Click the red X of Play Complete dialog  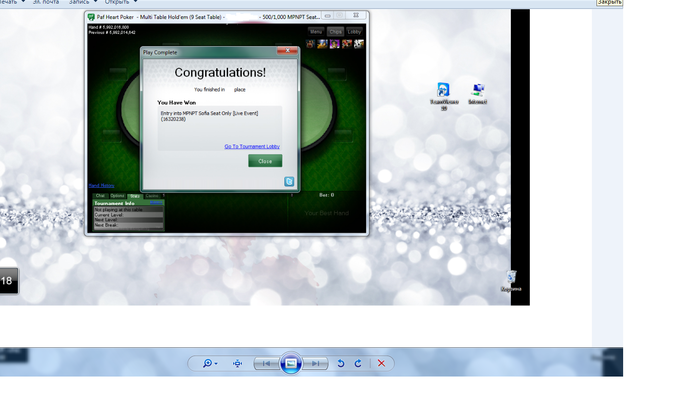pyautogui.click(x=288, y=50)
